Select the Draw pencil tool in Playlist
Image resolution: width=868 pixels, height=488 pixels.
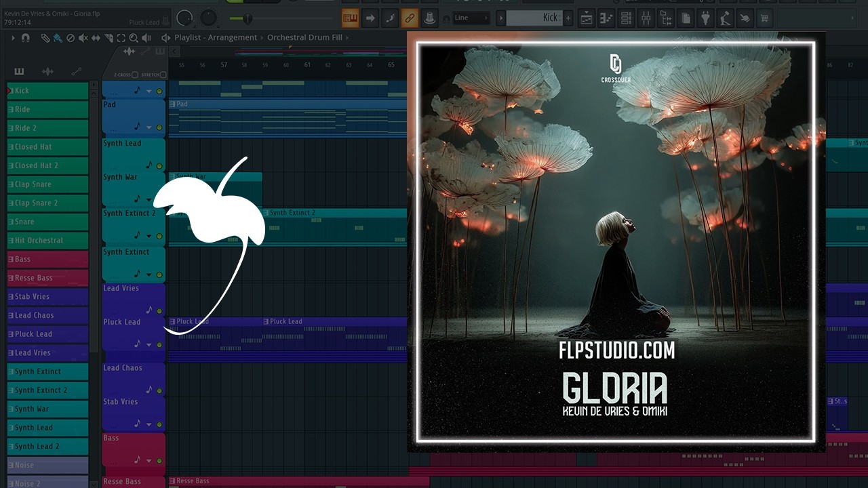(45, 38)
